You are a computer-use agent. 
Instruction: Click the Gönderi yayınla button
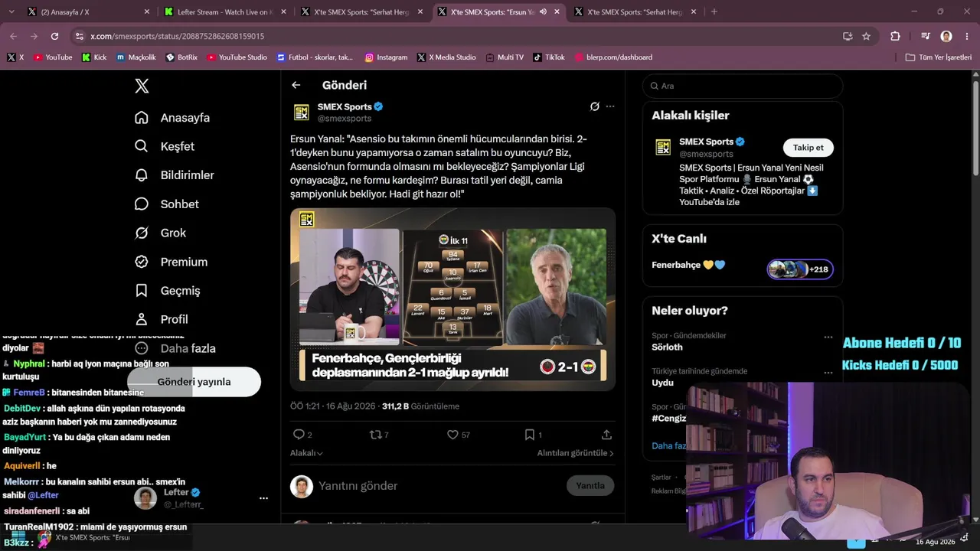[194, 382]
